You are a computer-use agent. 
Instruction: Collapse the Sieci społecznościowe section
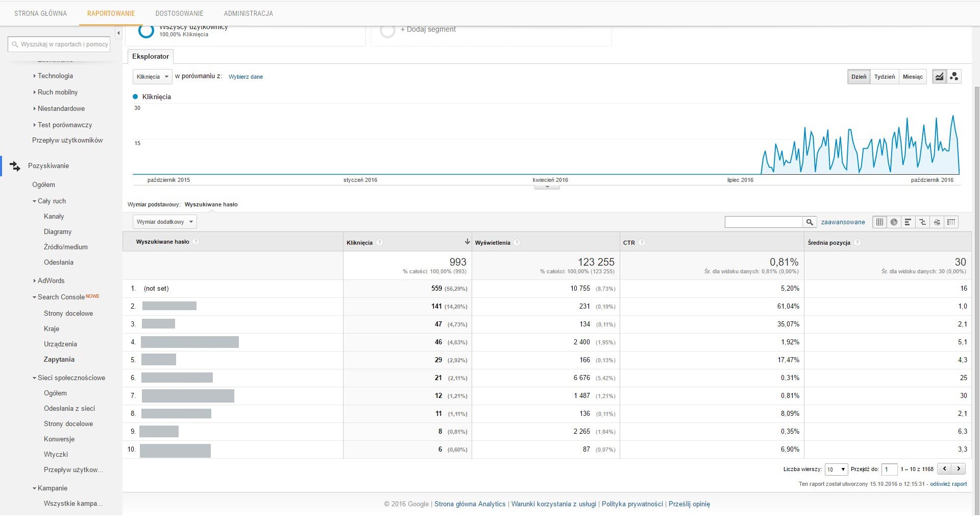69,378
